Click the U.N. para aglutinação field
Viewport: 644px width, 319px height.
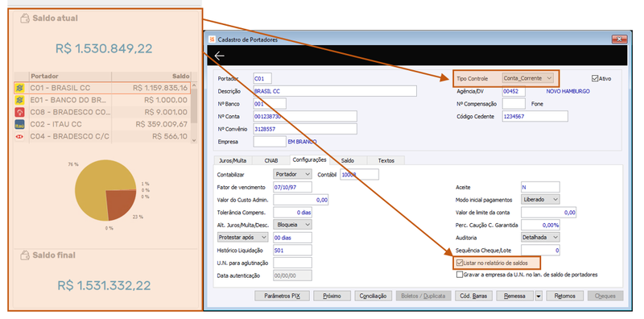(292, 263)
